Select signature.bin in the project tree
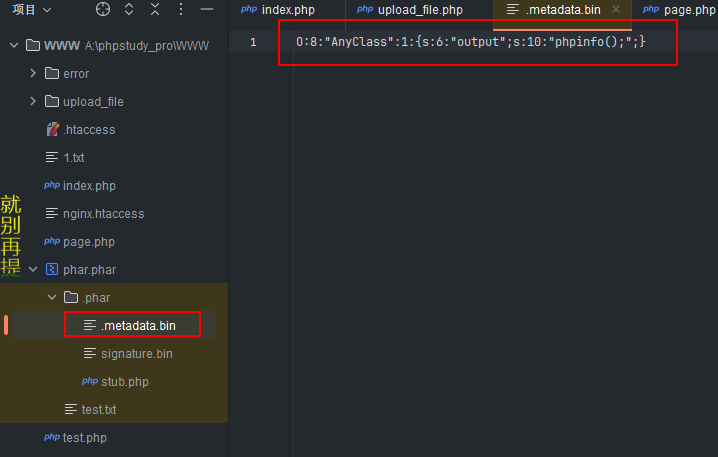 136,354
